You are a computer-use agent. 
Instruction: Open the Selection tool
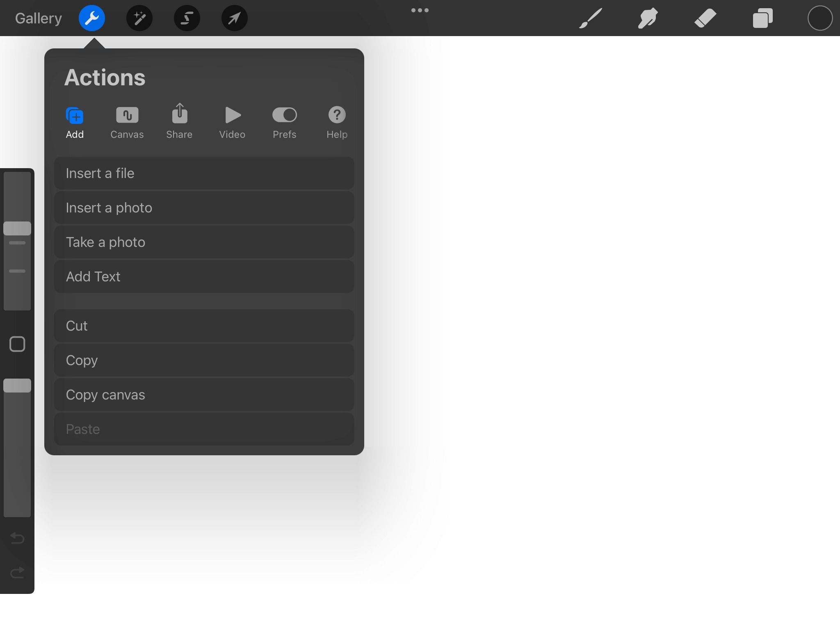(186, 18)
